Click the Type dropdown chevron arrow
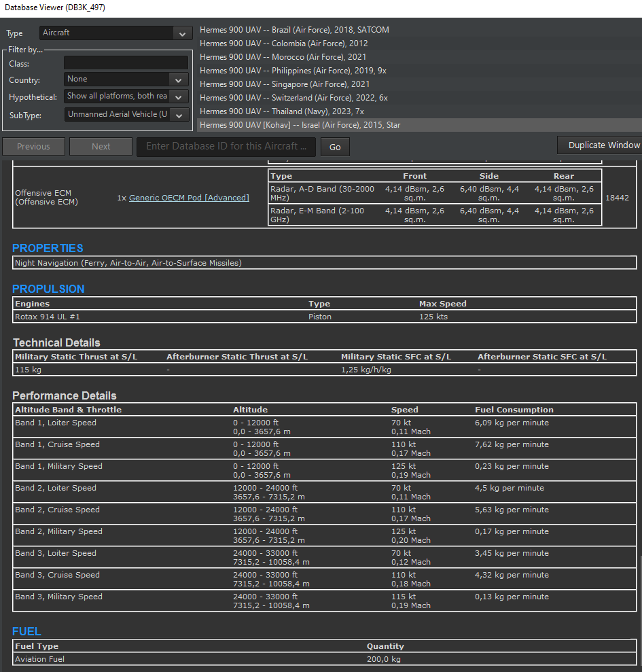Screen dimensions: 642x672 [x=181, y=33]
